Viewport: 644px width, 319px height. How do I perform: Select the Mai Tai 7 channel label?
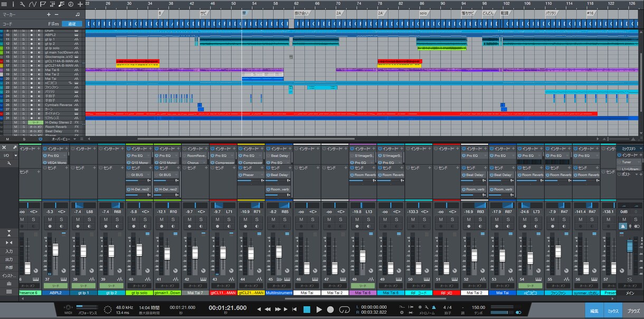coord(195,293)
